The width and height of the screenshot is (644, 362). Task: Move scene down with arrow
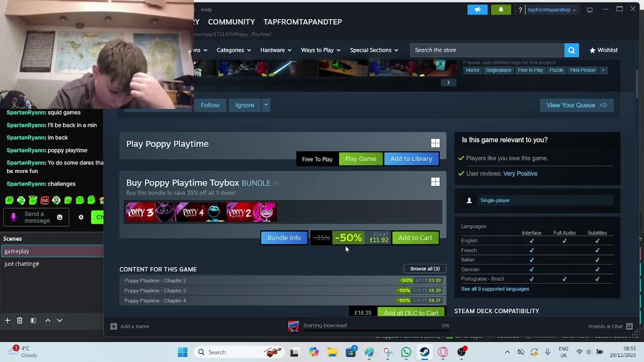[x=59, y=320]
